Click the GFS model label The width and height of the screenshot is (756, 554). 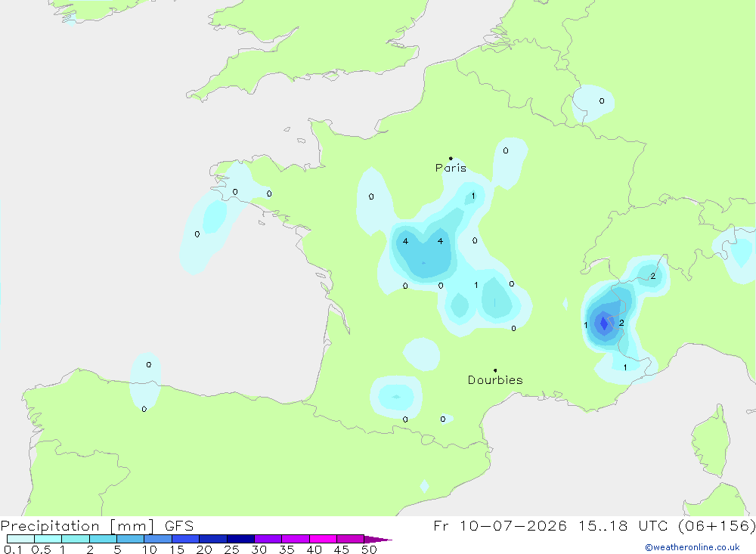tap(179, 526)
